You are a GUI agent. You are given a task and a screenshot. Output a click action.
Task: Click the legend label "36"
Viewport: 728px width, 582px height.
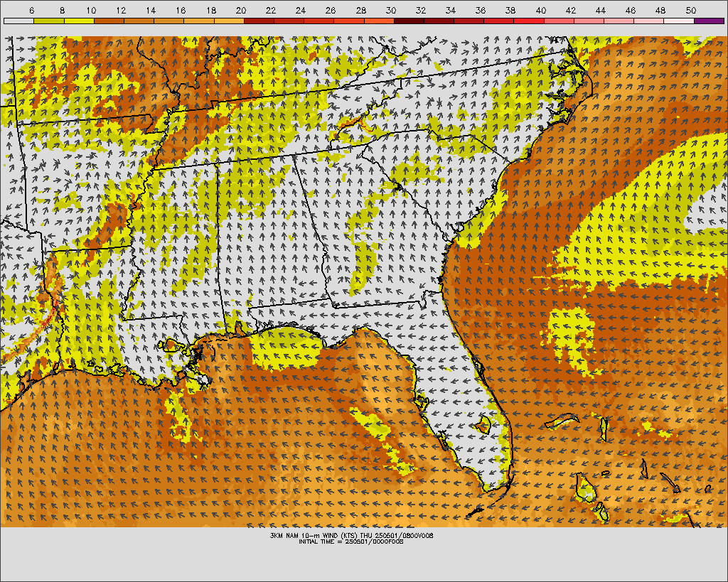click(481, 10)
